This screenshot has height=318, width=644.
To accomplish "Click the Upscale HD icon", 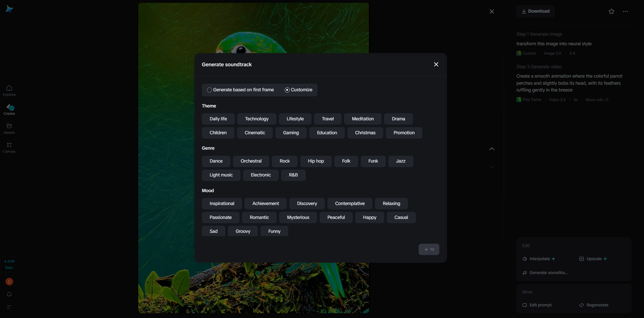I will pos(581,259).
